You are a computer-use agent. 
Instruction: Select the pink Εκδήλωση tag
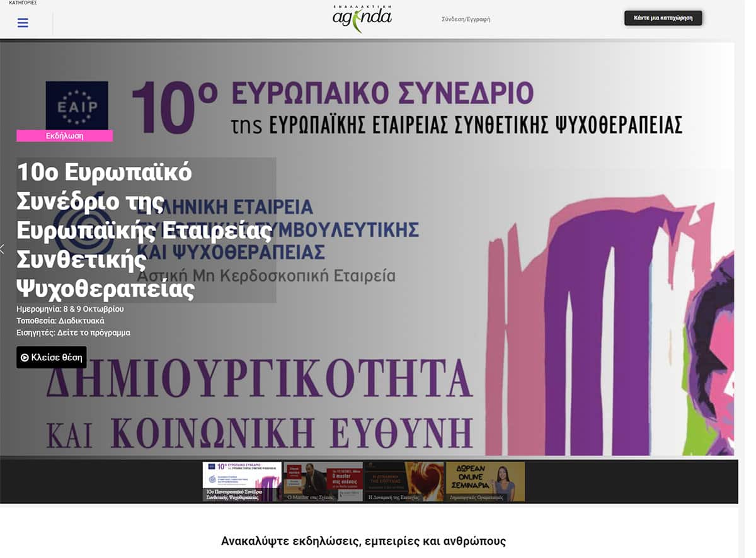click(x=64, y=135)
